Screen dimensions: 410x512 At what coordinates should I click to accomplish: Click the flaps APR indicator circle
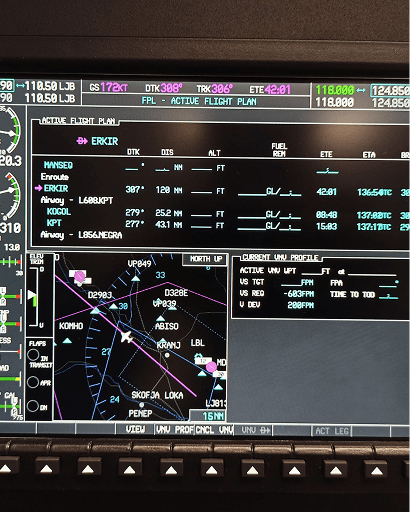tap(33, 382)
